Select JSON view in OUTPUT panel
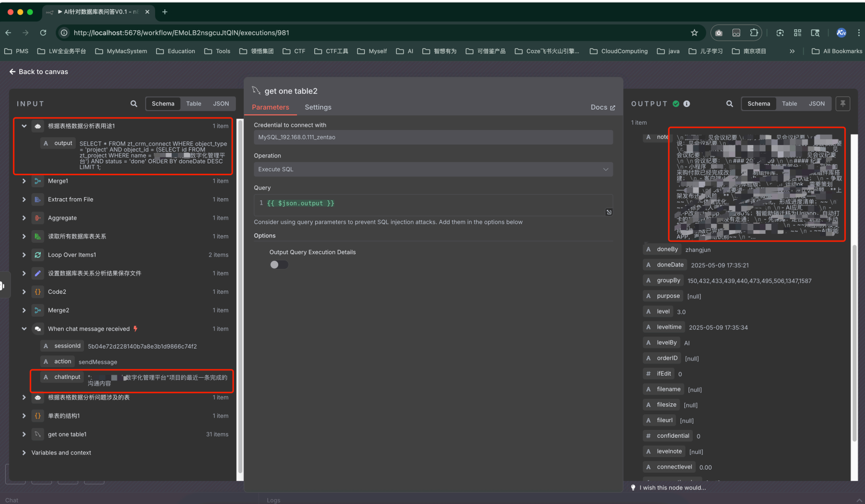865x504 pixels. click(816, 104)
